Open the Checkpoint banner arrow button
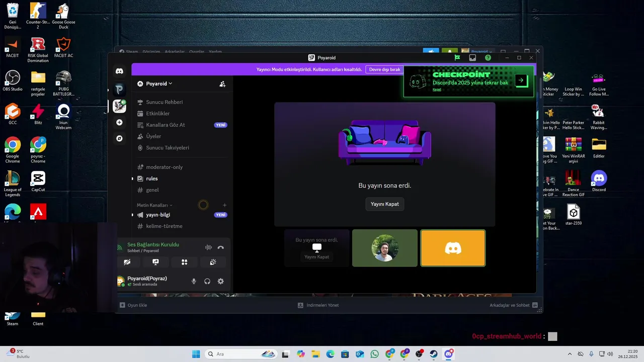Screen dimensions: 644x362 (x=521, y=80)
